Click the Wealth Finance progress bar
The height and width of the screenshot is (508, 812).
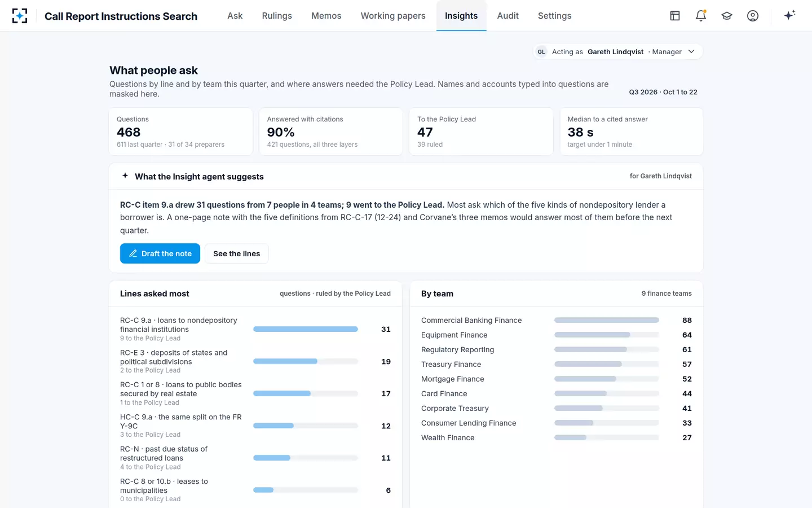pyautogui.click(x=607, y=437)
